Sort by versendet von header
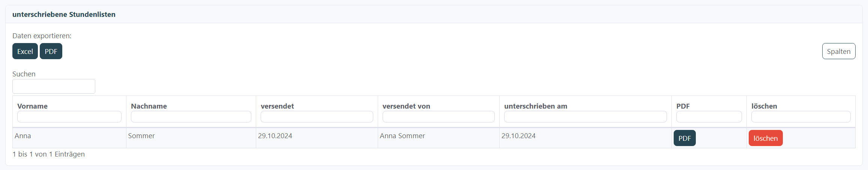This screenshot has height=170, width=868. [406, 106]
